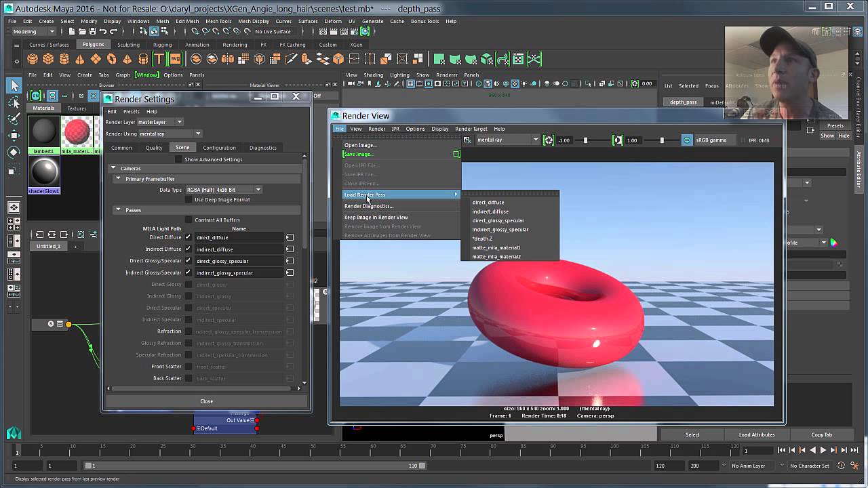Click the Hide button in Attribute Editor
The image size is (868, 488).
point(844,136)
